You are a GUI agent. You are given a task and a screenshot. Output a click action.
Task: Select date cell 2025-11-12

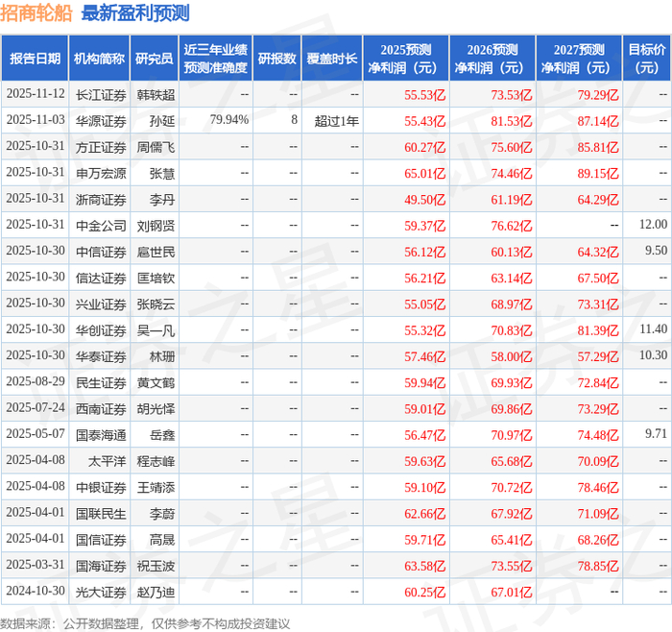pos(36,94)
